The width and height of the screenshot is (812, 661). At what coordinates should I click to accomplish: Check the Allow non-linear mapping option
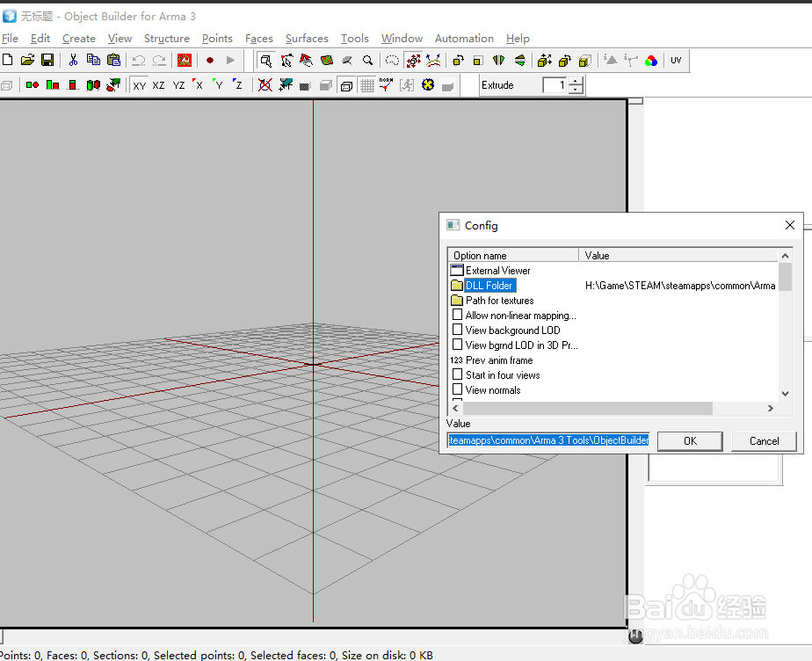click(x=457, y=315)
